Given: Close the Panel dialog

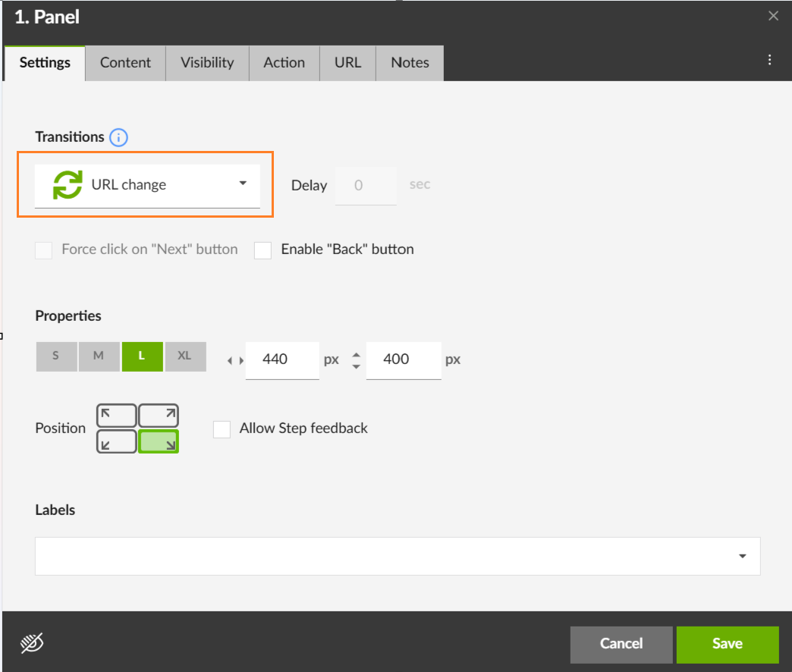Looking at the screenshot, I should click(773, 16).
